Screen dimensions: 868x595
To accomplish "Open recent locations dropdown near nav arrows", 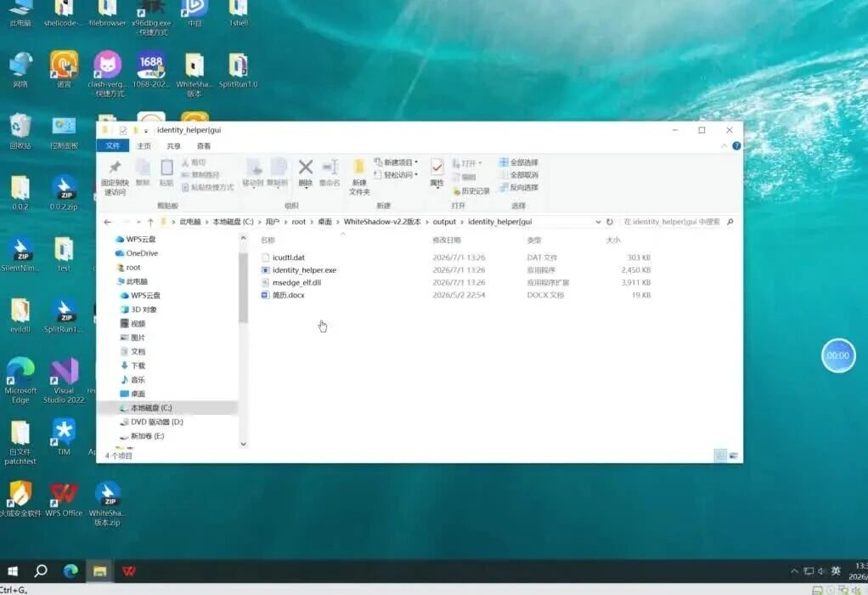I will [x=138, y=222].
